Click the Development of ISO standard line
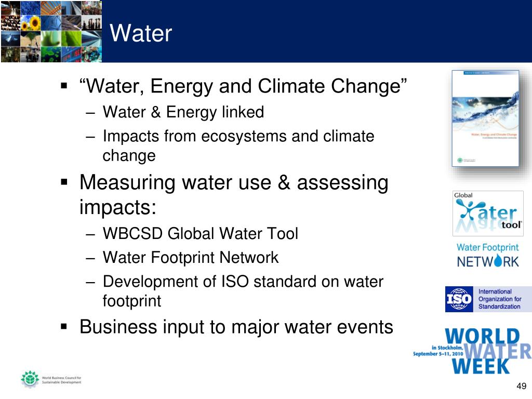Viewport: 532px width, 399px height. click(243, 291)
